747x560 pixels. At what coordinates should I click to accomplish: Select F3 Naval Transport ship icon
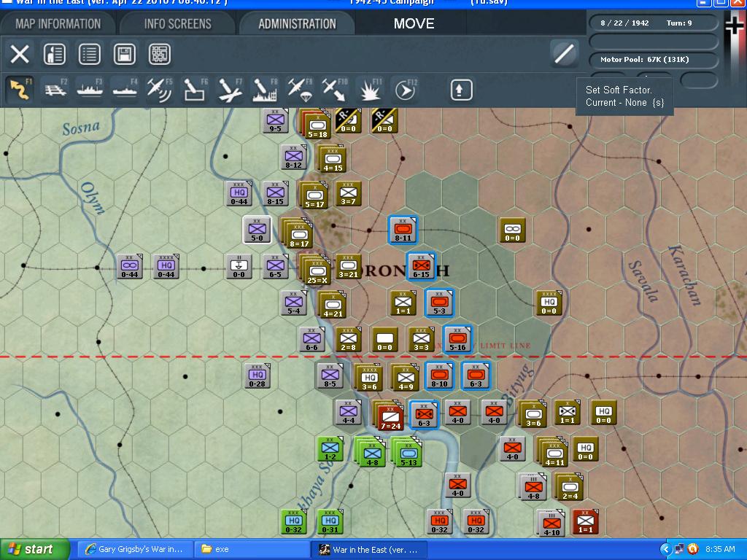90,89
